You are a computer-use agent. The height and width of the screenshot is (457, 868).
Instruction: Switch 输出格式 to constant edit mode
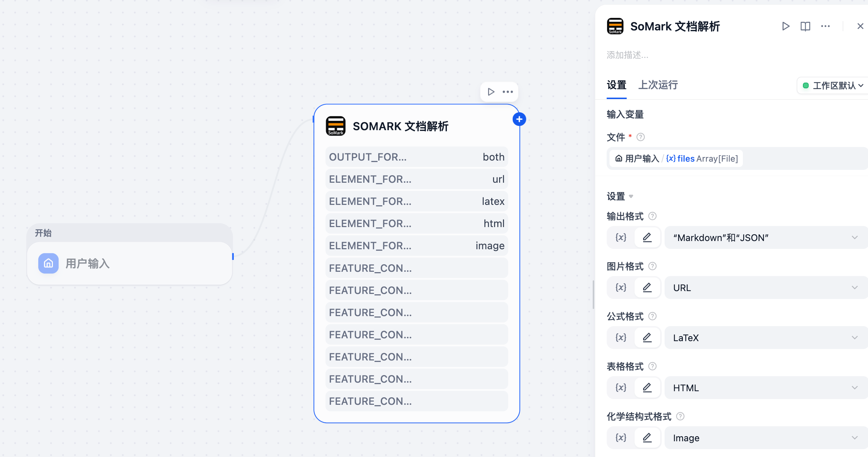click(x=647, y=237)
